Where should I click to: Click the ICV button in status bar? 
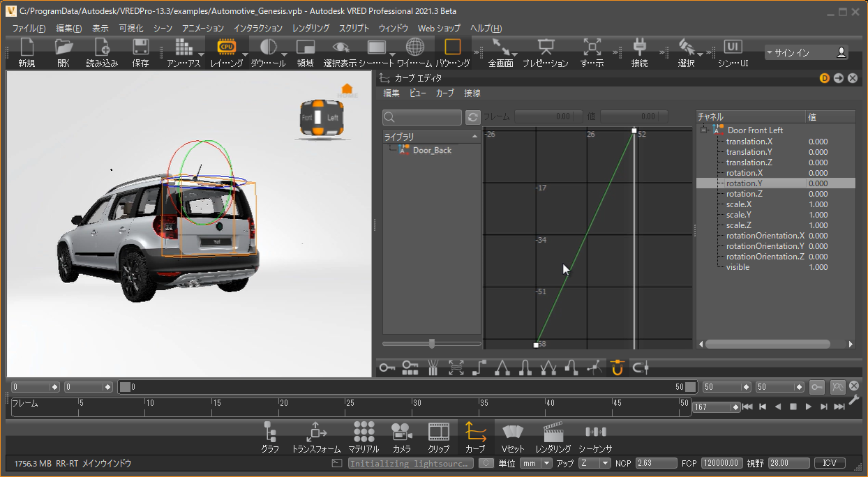pos(830,463)
